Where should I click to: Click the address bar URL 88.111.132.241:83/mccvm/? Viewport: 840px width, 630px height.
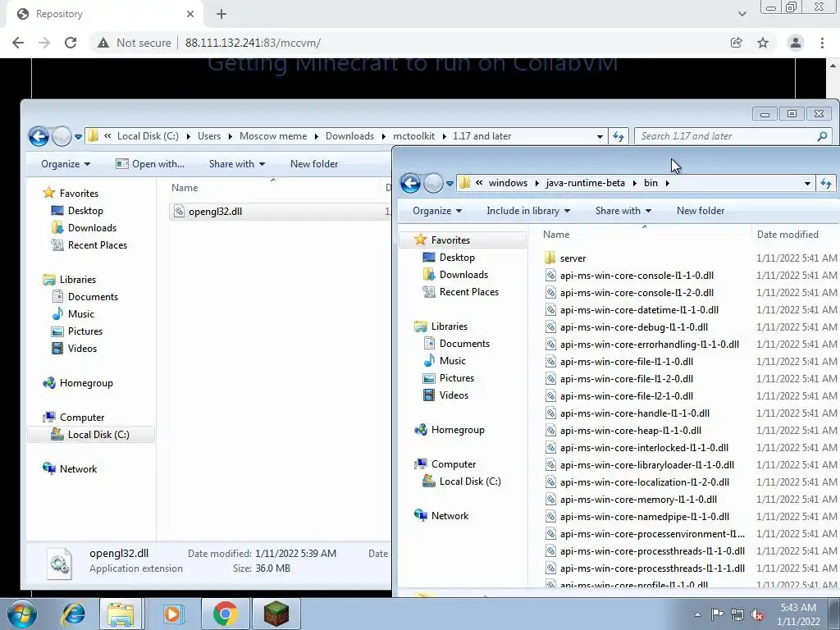coord(253,43)
